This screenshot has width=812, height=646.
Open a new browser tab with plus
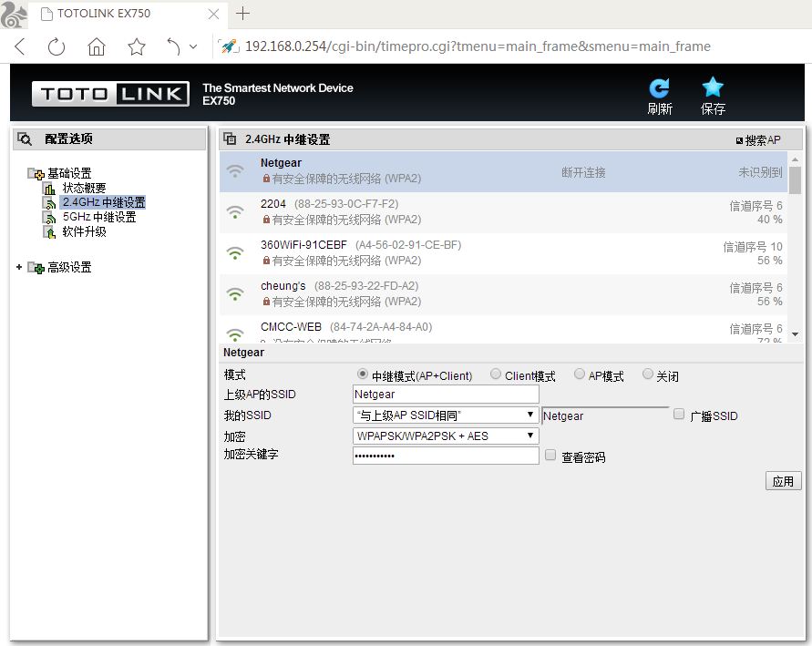242,14
